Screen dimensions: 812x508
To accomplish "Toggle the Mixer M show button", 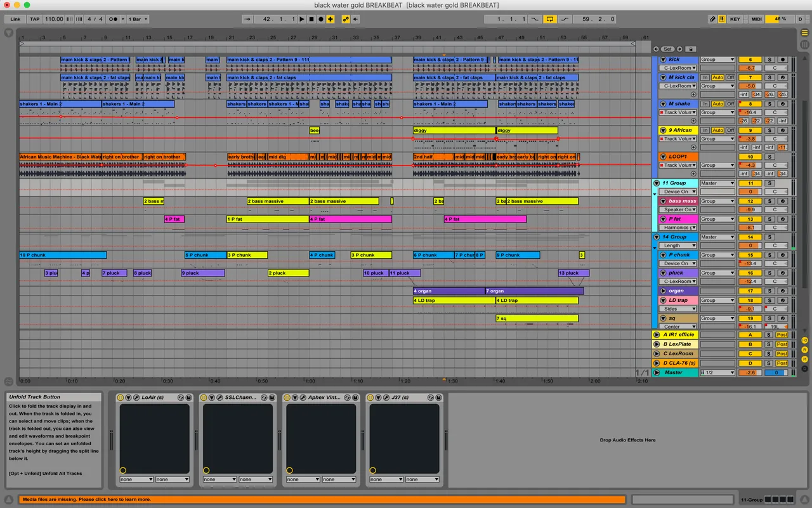I will [804, 359].
